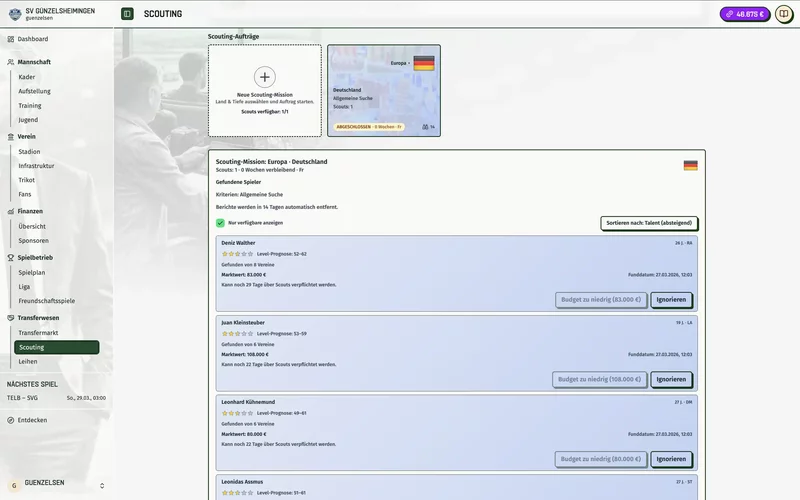Go to the Kader menu item
This screenshot has height=500, width=800.
(x=27, y=77)
